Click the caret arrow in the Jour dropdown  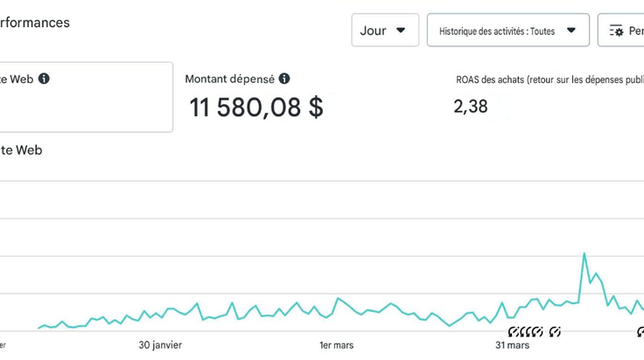coord(401,30)
